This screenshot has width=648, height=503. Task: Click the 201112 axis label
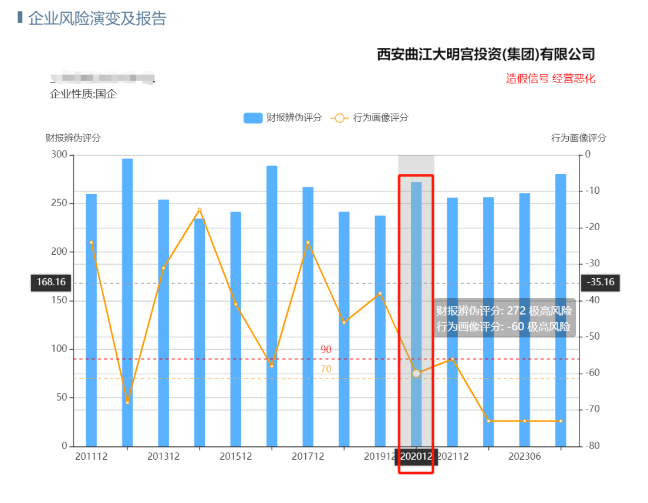pos(91,457)
